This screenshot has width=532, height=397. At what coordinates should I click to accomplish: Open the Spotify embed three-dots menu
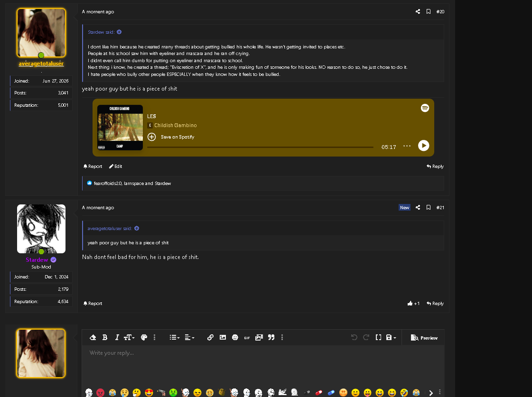407,146
